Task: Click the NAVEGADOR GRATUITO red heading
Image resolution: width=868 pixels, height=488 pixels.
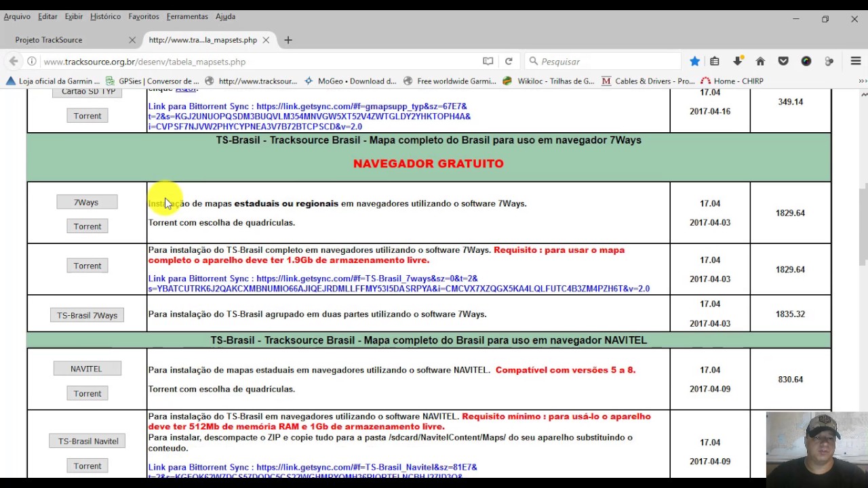Action: (429, 163)
